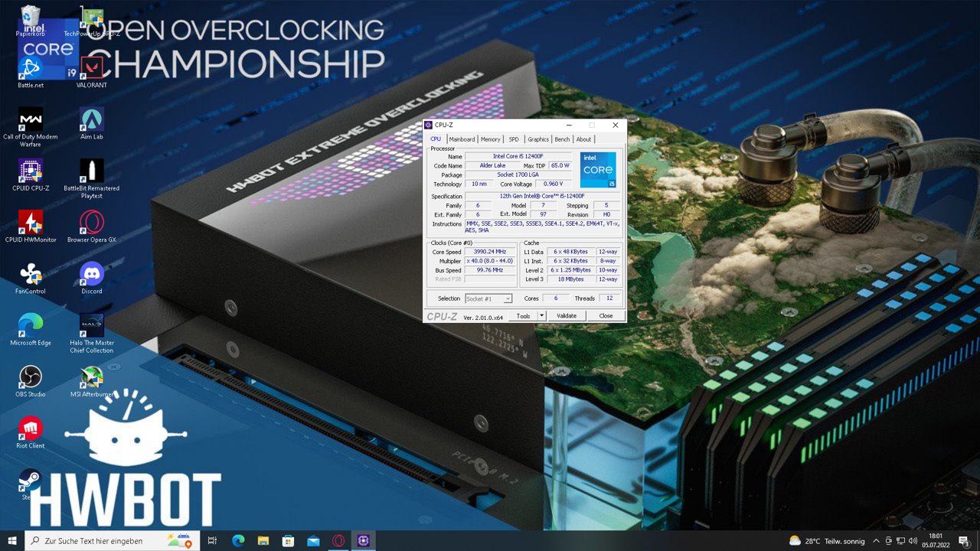Switch to the CPU tab
The width and height of the screenshot is (980, 551).
436,139
